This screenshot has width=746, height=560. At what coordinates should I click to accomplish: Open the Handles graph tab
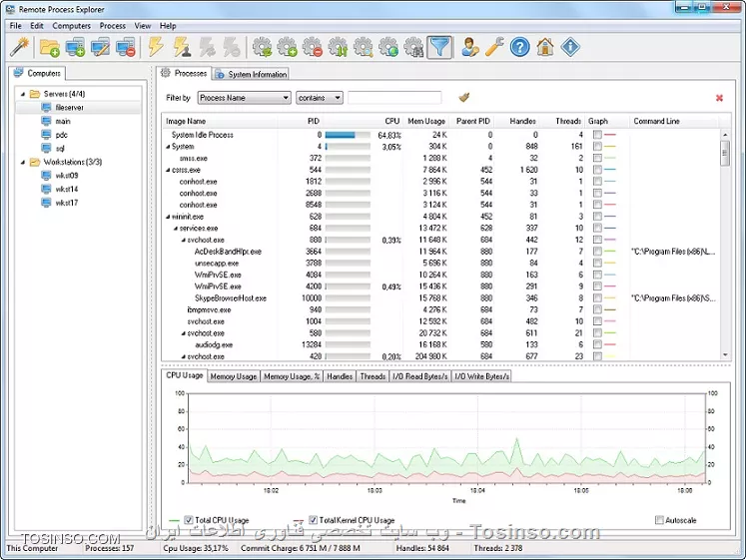pyautogui.click(x=340, y=376)
